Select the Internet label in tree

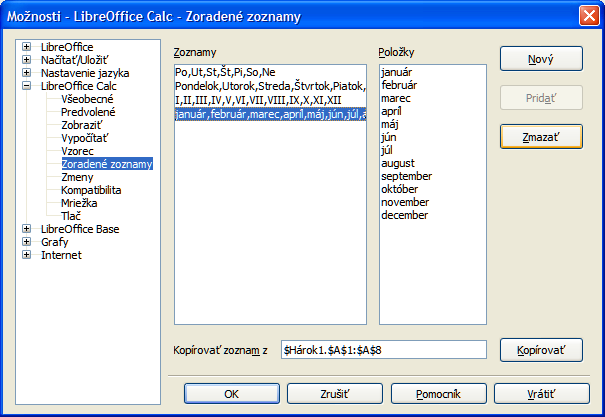pyautogui.click(x=61, y=255)
